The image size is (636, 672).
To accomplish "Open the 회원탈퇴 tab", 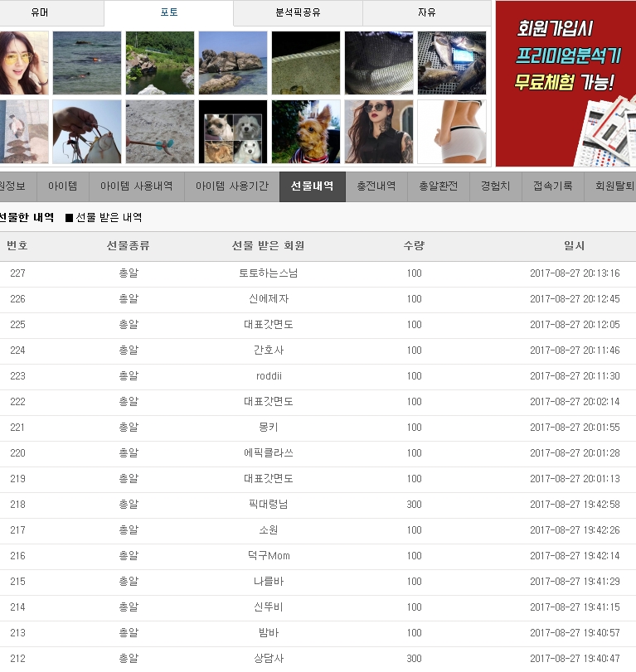I will 610,186.
